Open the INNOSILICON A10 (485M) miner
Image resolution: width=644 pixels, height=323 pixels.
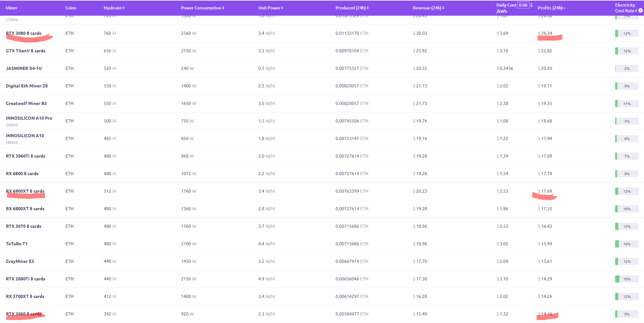click(x=25, y=136)
